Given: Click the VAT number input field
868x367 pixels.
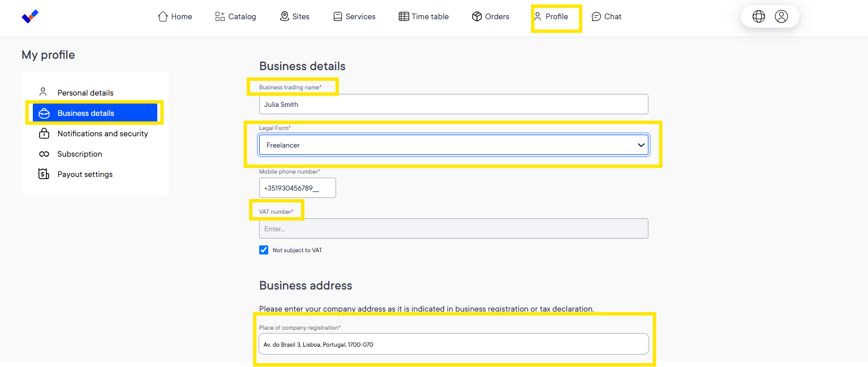Looking at the screenshot, I should [x=454, y=228].
